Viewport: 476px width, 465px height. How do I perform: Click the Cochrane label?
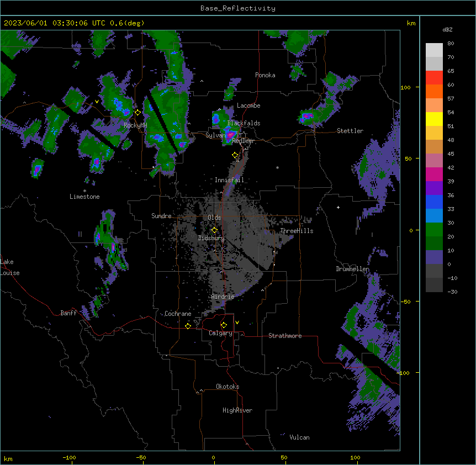(178, 314)
